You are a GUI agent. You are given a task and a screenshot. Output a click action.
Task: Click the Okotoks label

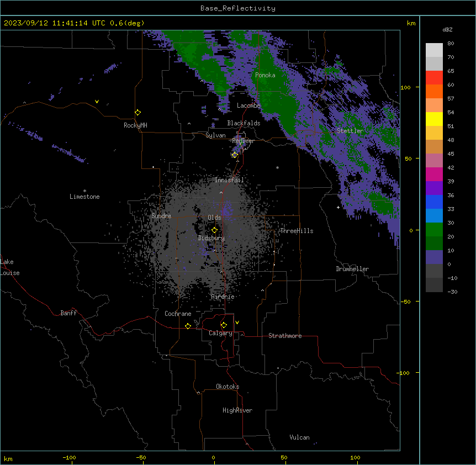(228, 387)
